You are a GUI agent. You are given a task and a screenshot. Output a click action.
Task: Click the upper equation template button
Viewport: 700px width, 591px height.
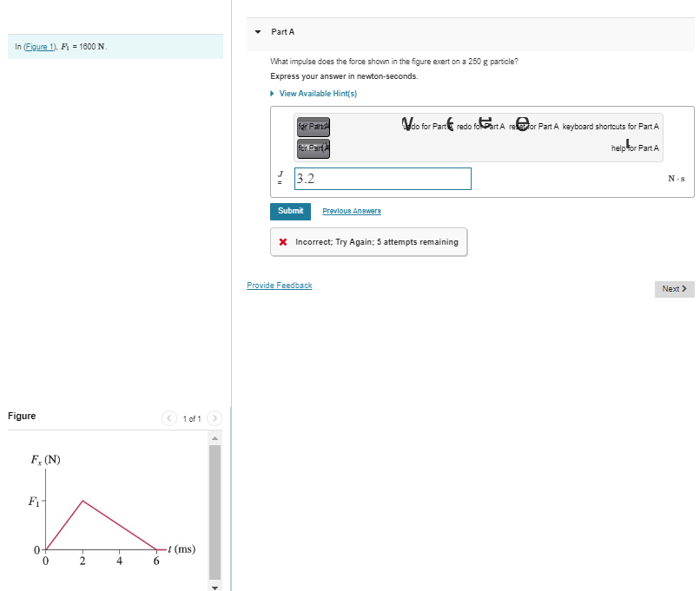coord(313,127)
